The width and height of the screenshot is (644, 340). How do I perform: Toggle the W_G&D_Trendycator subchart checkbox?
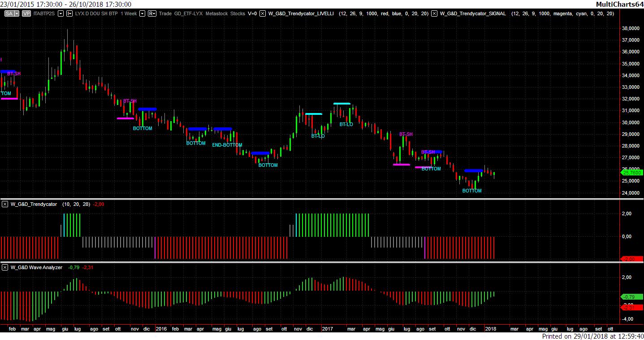[5, 204]
